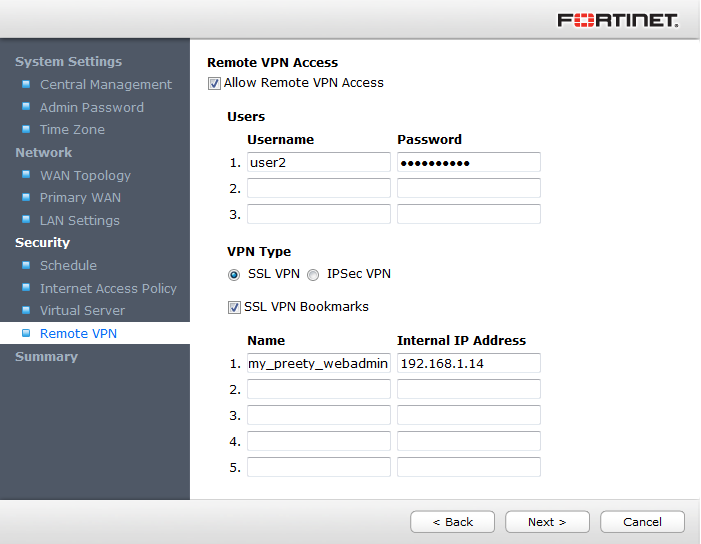The height and width of the screenshot is (544, 701).
Task: Uncheck SSL VPN Bookmarks checkbox
Action: pos(234,307)
